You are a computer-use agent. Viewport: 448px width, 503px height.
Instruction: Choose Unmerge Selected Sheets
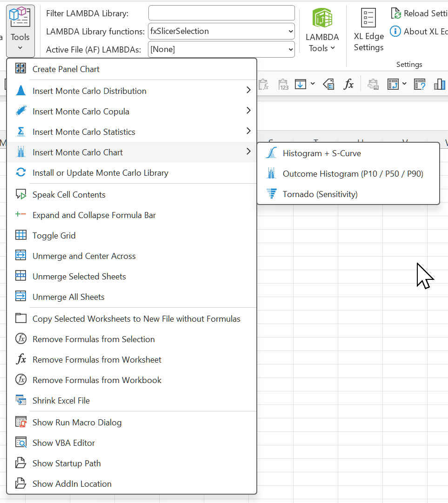[132, 277]
